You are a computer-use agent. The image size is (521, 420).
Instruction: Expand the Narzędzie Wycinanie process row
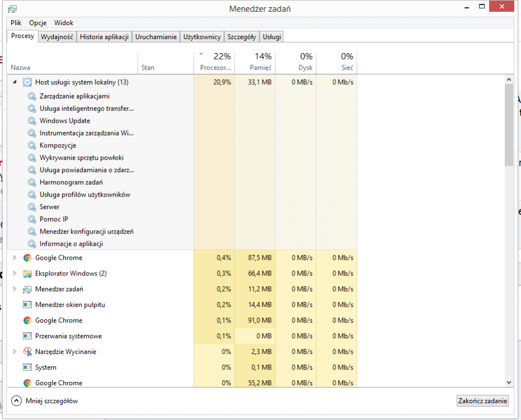tap(15, 352)
